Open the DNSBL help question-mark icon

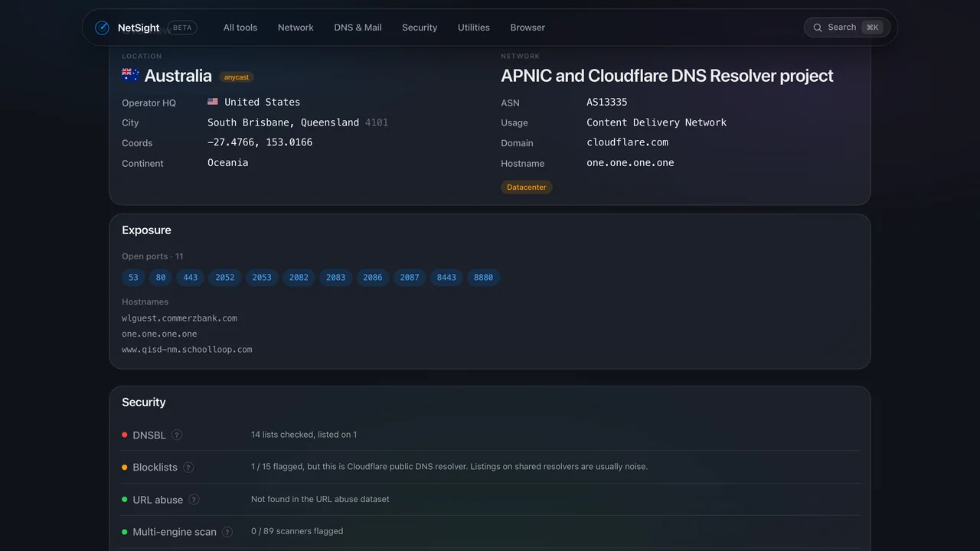177,435
